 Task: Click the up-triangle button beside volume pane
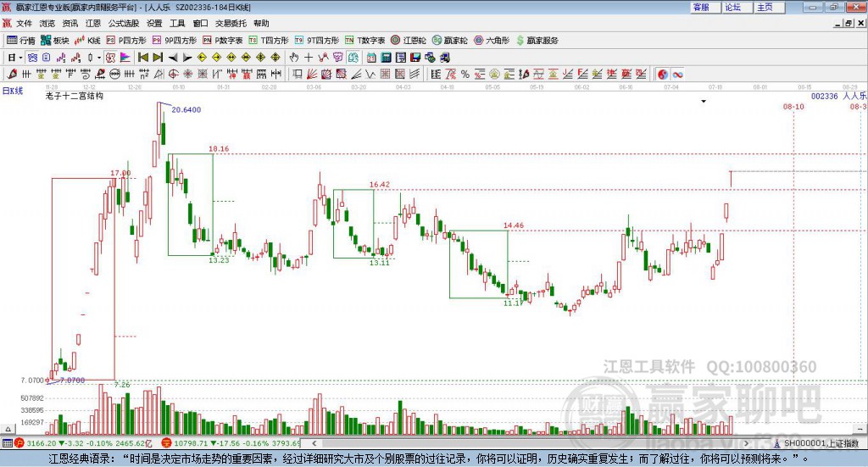(x=8, y=429)
